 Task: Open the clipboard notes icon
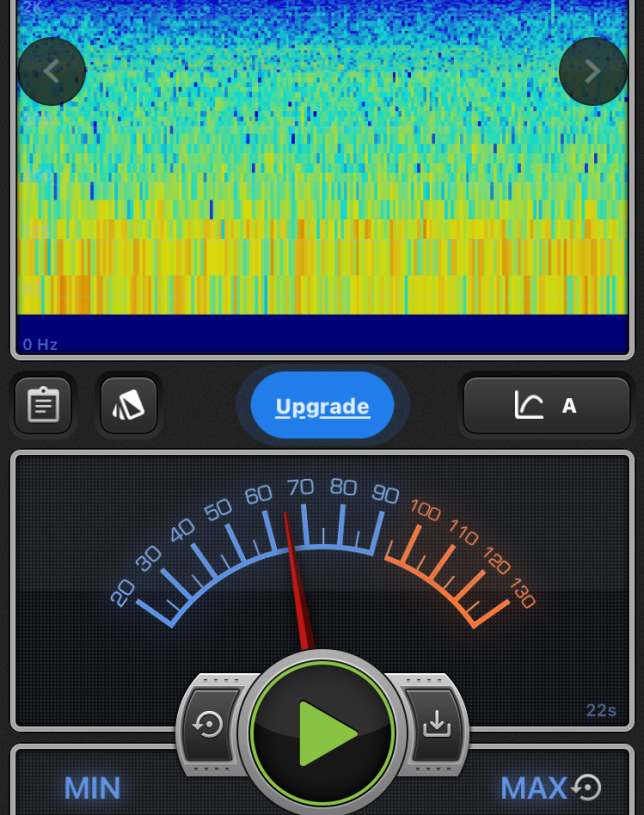(x=43, y=406)
